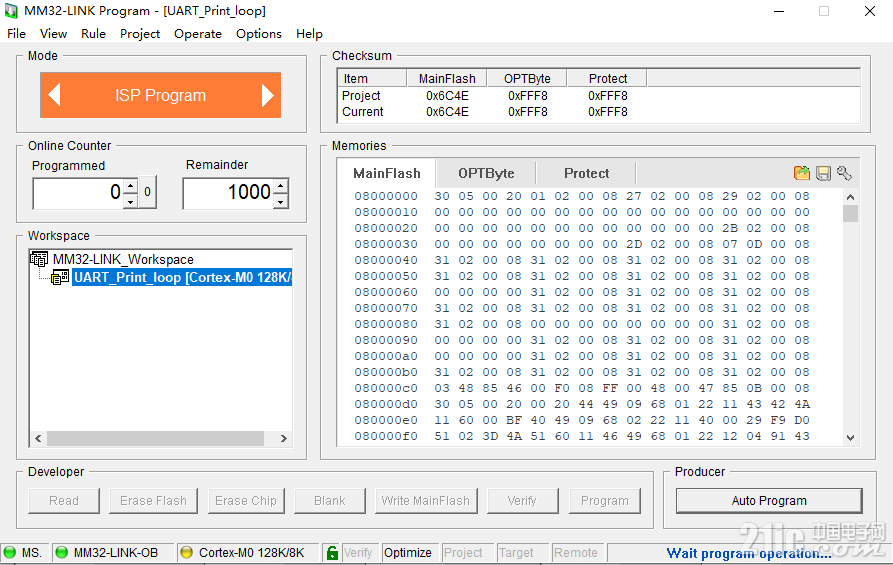
Task: Increase the Programmed counter value
Action: coord(132,186)
